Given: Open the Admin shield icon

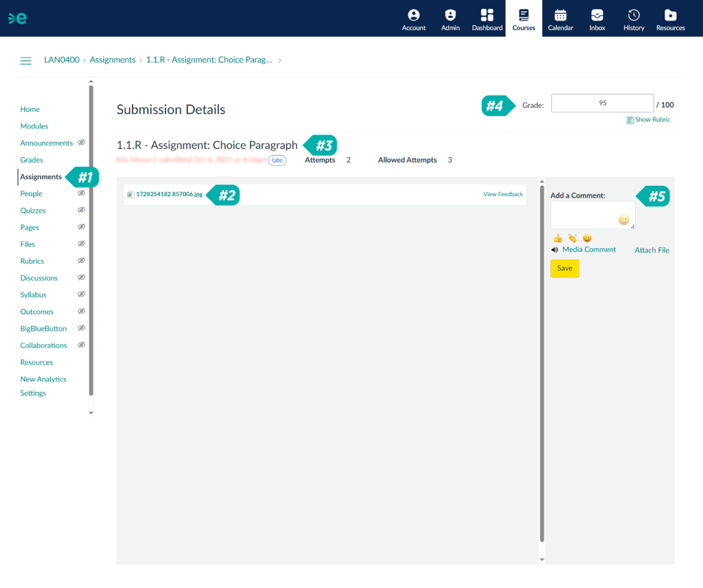Looking at the screenshot, I should click(450, 16).
